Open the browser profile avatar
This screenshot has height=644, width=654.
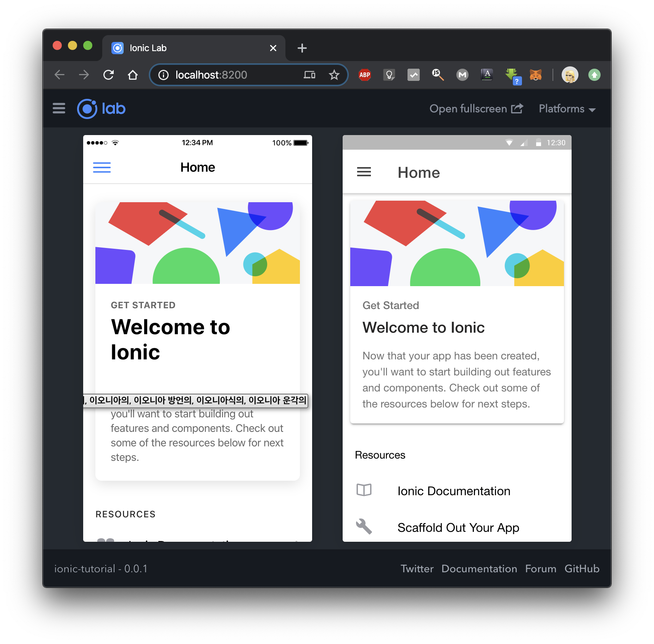[570, 75]
